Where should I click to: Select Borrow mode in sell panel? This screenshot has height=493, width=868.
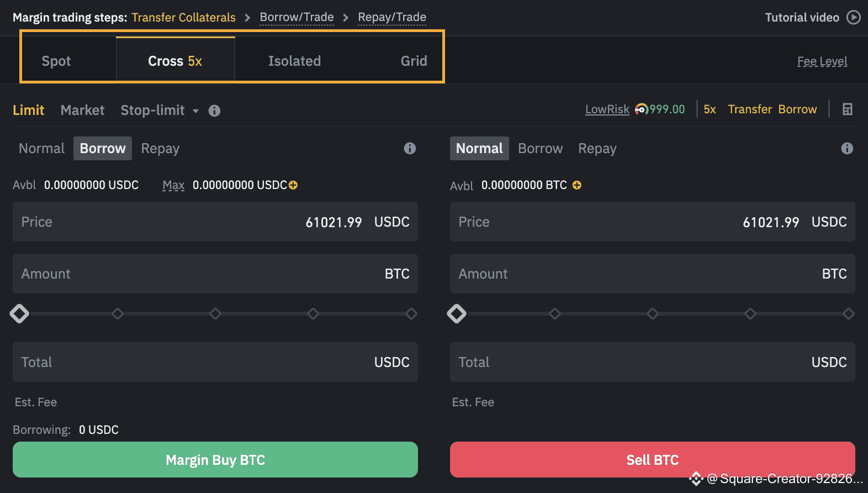click(540, 148)
